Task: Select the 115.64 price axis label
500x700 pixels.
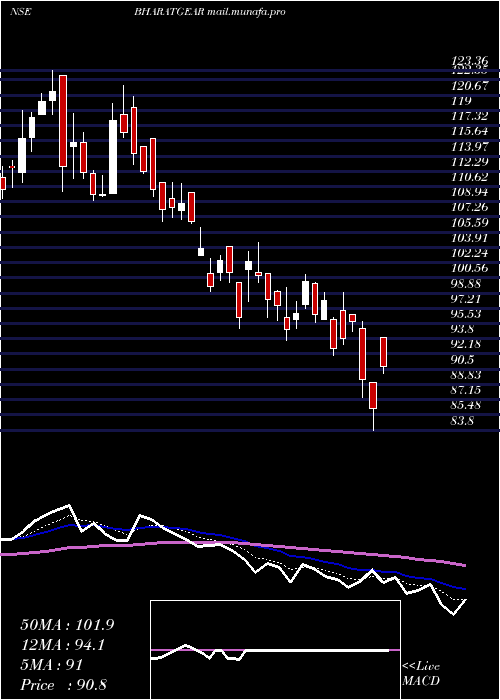Action: [x=468, y=131]
